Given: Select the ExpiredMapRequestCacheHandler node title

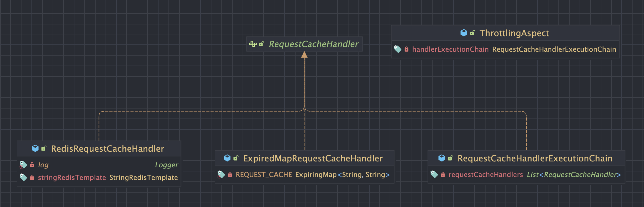Looking at the screenshot, I should [313, 158].
